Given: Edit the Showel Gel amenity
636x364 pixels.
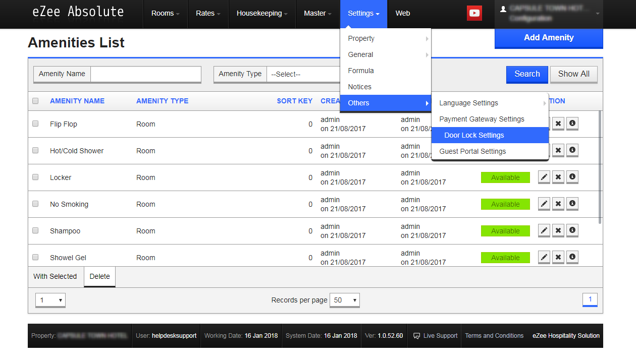Looking at the screenshot, I should (544, 258).
